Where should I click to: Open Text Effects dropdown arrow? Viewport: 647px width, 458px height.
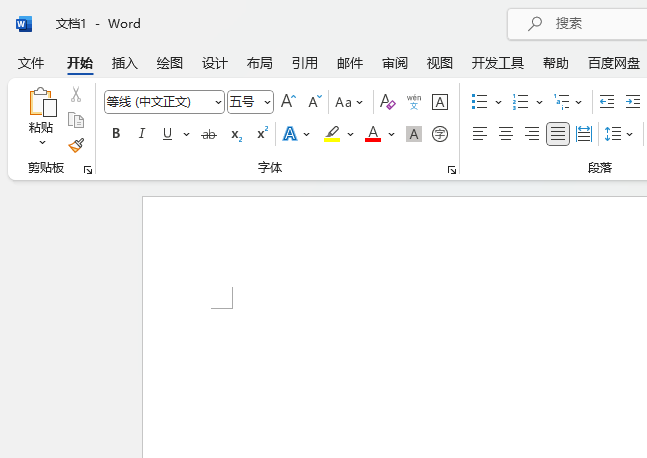click(306, 134)
